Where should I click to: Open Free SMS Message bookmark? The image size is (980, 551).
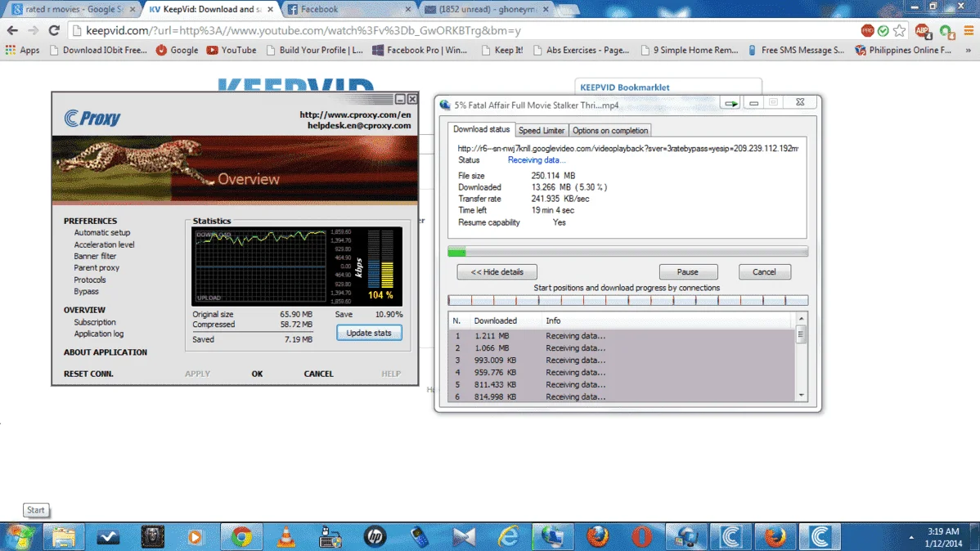click(796, 50)
